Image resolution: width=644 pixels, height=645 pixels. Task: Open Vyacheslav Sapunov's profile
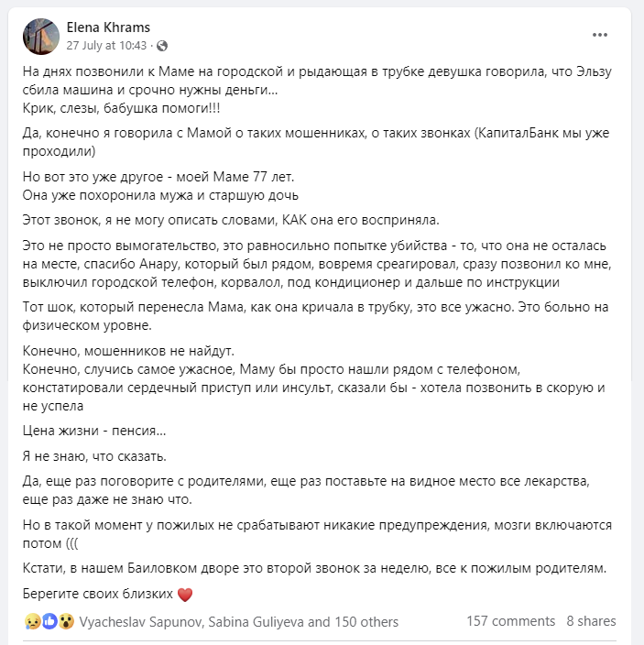click(141, 621)
